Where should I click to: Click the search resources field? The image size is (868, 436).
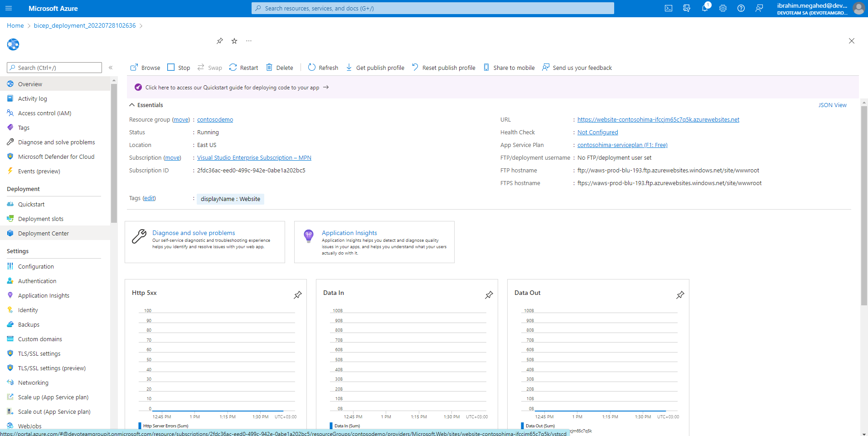point(433,8)
